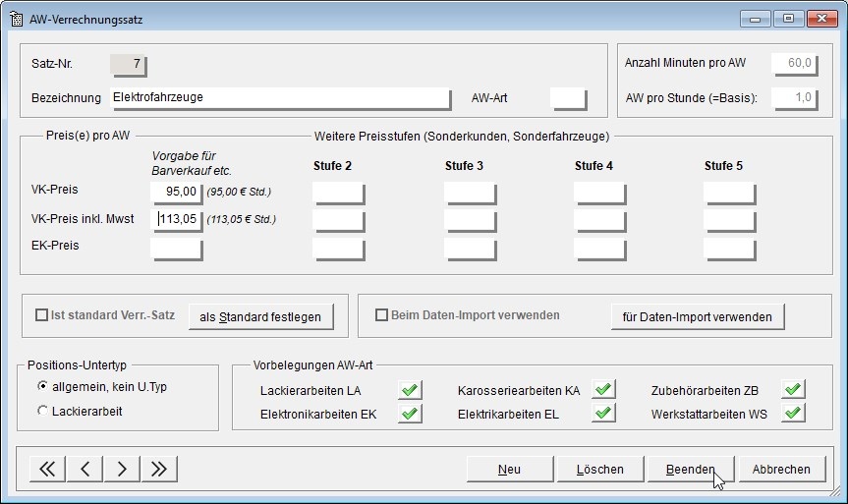Click Stufe 2 EK-Preis field
This screenshot has width=848, height=504.
coord(339,250)
